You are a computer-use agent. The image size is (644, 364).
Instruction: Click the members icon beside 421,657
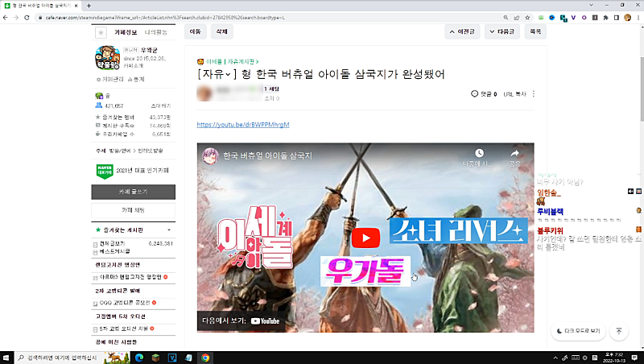(x=98, y=105)
